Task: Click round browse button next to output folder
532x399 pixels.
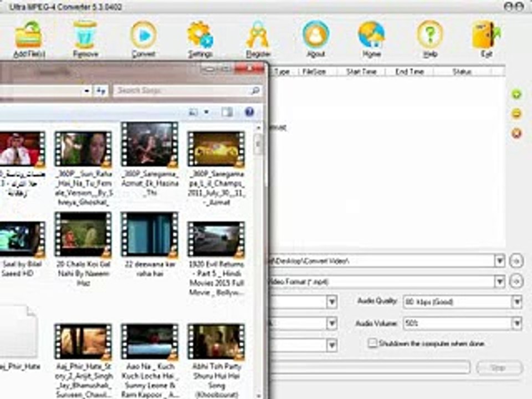Action: [516, 261]
